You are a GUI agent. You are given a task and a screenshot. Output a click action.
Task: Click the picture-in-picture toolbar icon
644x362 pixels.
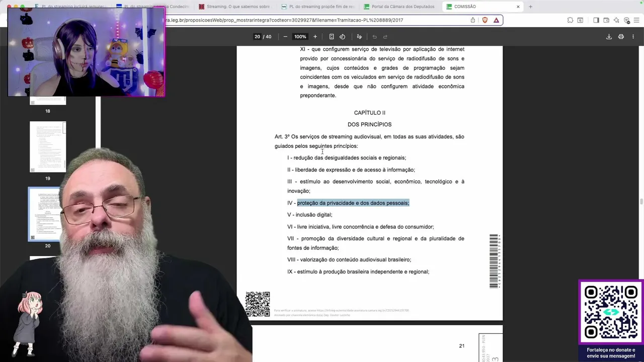tap(580, 20)
